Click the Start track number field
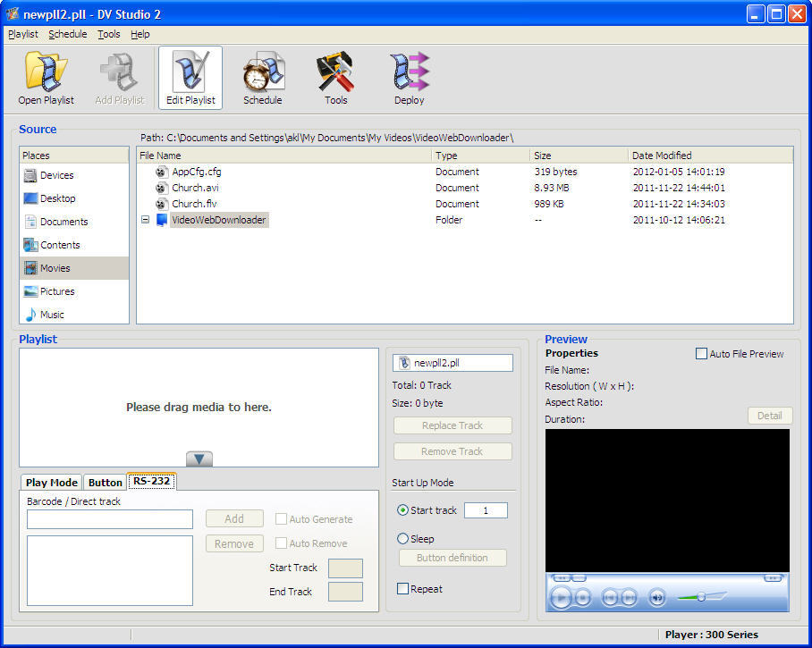The width and height of the screenshot is (812, 648). [486, 510]
